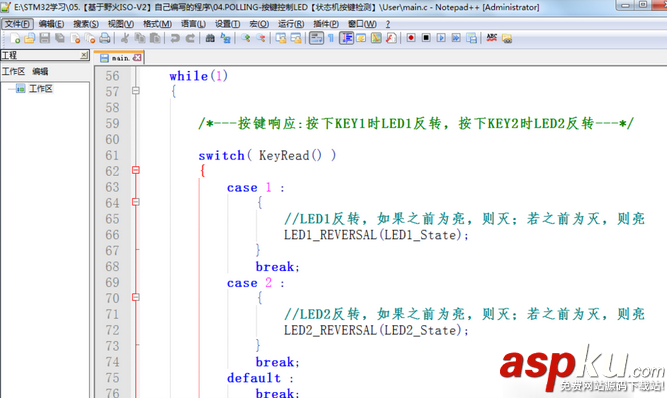
Task: Click the Close All documents icon
Action: pyautogui.click(x=90, y=38)
